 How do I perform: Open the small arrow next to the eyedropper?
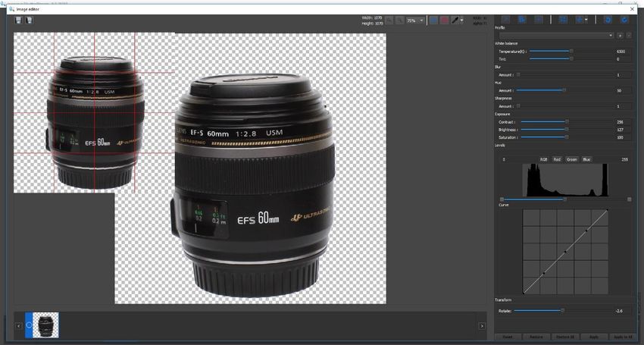[461, 20]
